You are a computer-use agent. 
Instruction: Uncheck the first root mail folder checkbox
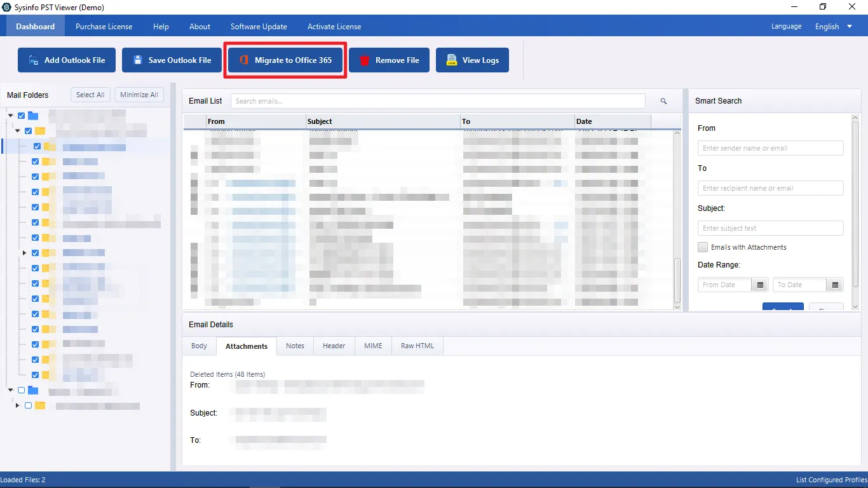pyautogui.click(x=22, y=116)
